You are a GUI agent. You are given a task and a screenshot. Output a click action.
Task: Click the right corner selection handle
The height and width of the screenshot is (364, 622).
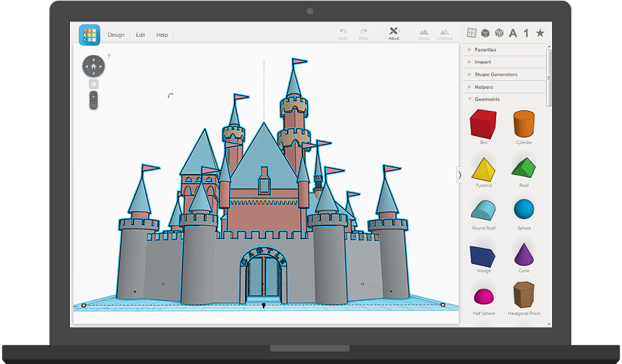[442, 304]
